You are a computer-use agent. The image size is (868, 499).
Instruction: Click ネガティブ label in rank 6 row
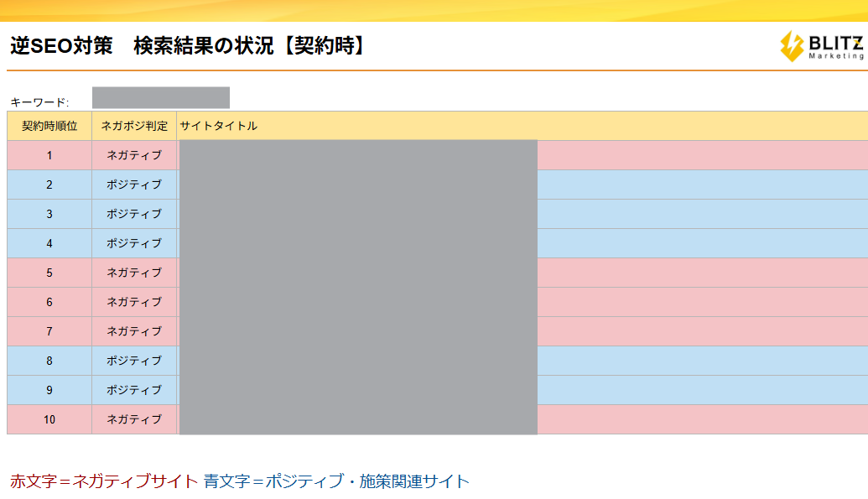tap(134, 302)
